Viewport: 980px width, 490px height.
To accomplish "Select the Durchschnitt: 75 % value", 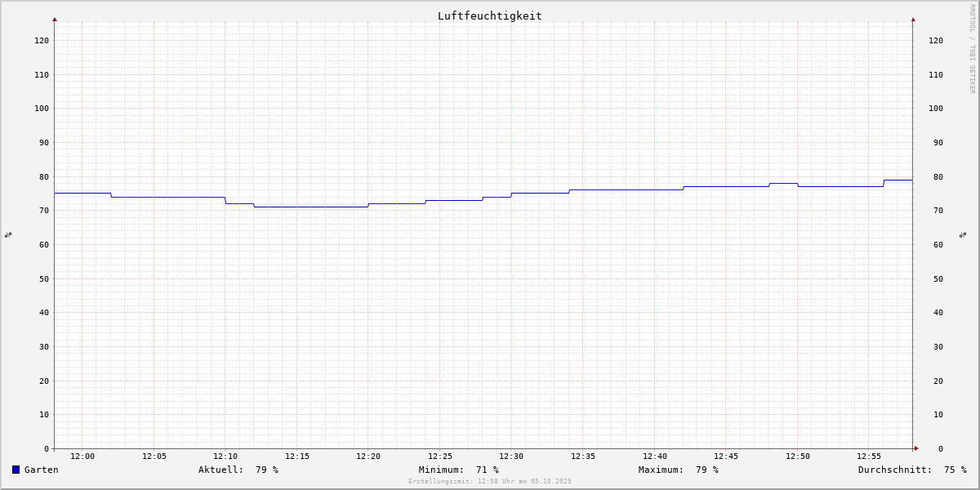I will click(x=912, y=470).
